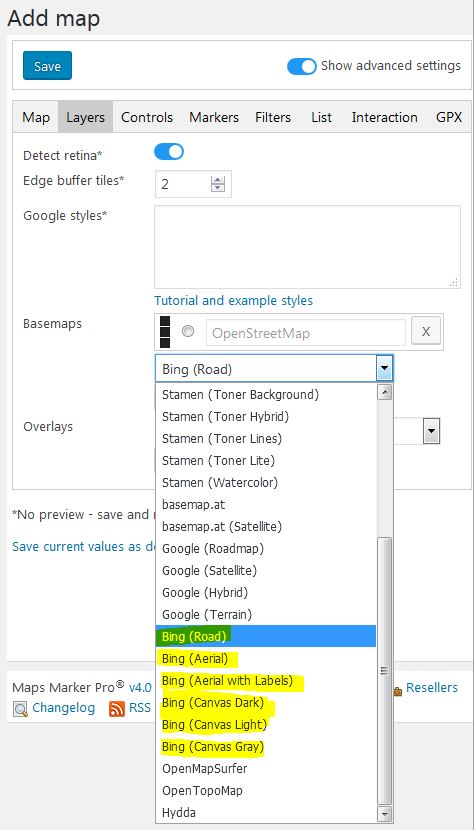474x830 pixels.
Task: Switch to the Interaction tab
Action: point(384,117)
